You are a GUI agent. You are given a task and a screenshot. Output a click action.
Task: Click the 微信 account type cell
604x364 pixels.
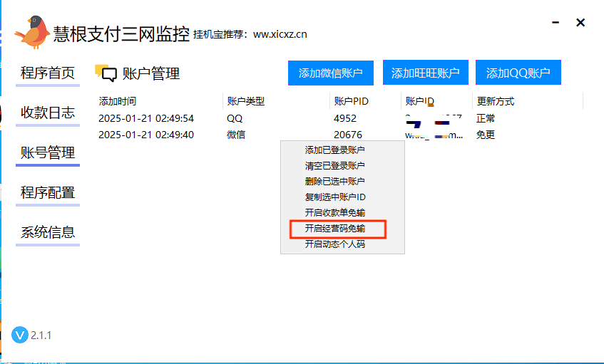[x=236, y=135]
